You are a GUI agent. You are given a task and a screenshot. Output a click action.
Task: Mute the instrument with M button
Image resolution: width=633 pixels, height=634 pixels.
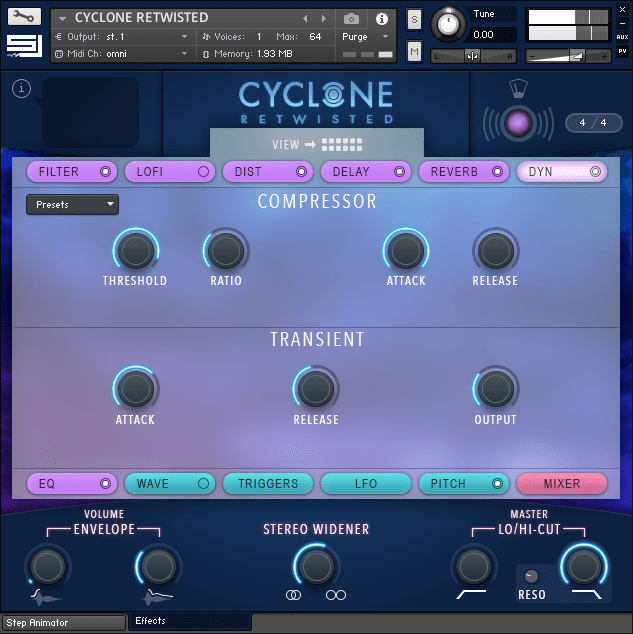(x=414, y=50)
